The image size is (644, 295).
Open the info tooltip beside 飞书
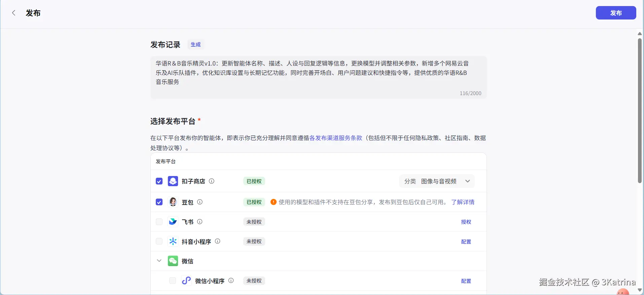pos(200,222)
